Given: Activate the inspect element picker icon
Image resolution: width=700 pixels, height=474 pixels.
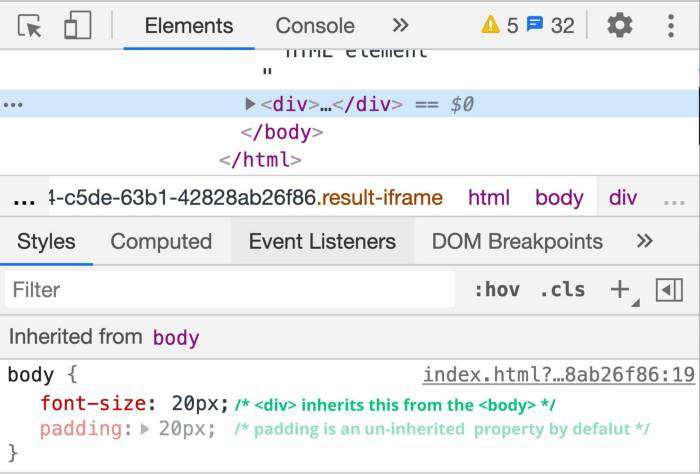Looking at the screenshot, I should (x=29, y=26).
